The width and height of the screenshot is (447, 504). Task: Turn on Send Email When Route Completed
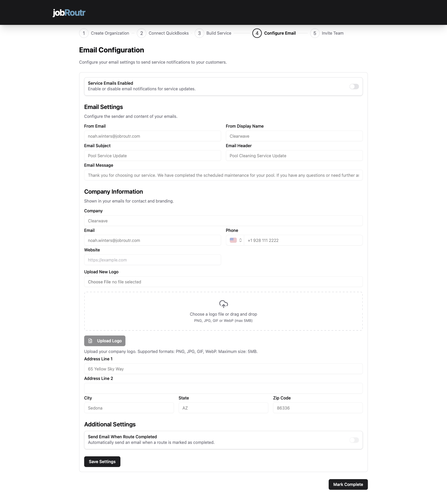coord(354,440)
